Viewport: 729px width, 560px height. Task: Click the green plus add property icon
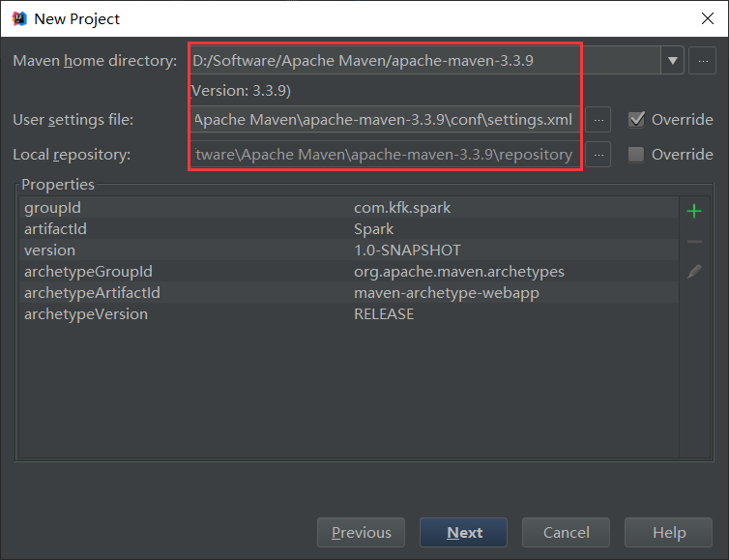tap(693, 211)
